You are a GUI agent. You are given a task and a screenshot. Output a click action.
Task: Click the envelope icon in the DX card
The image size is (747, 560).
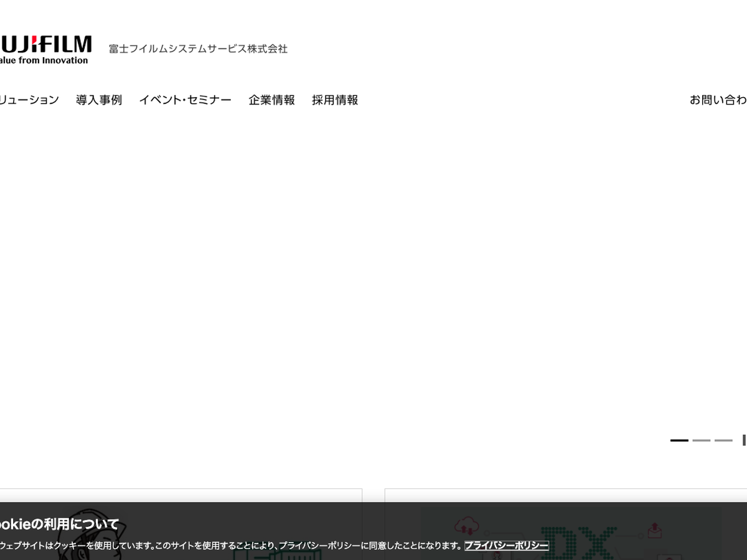pyautogui.click(x=654, y=531)
